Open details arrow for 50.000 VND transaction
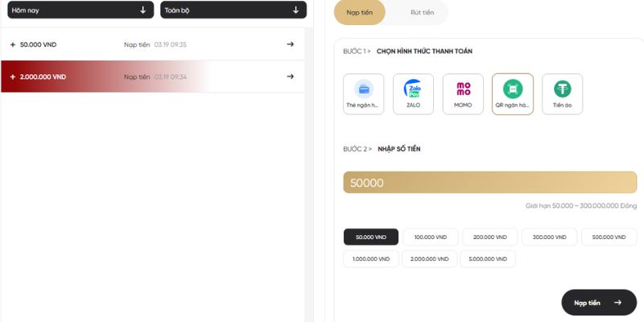The width and height of the screenshot is (644, 322). tap(291, 44)
